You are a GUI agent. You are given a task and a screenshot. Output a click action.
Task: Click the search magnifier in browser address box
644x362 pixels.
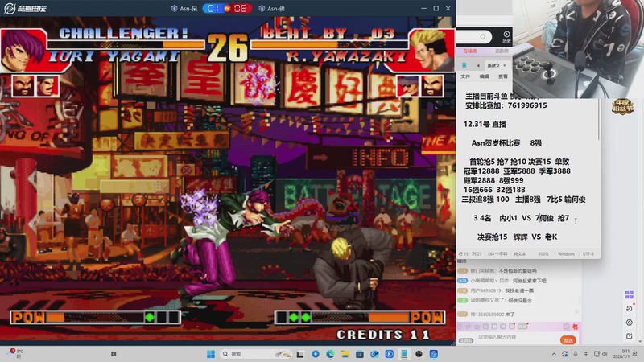pos(483,37)
